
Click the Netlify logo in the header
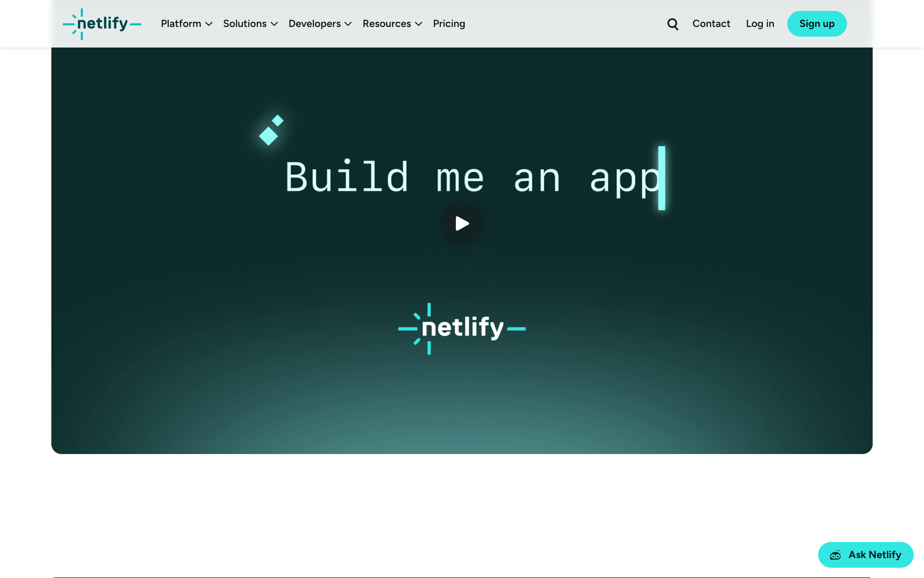pos(102,24)
